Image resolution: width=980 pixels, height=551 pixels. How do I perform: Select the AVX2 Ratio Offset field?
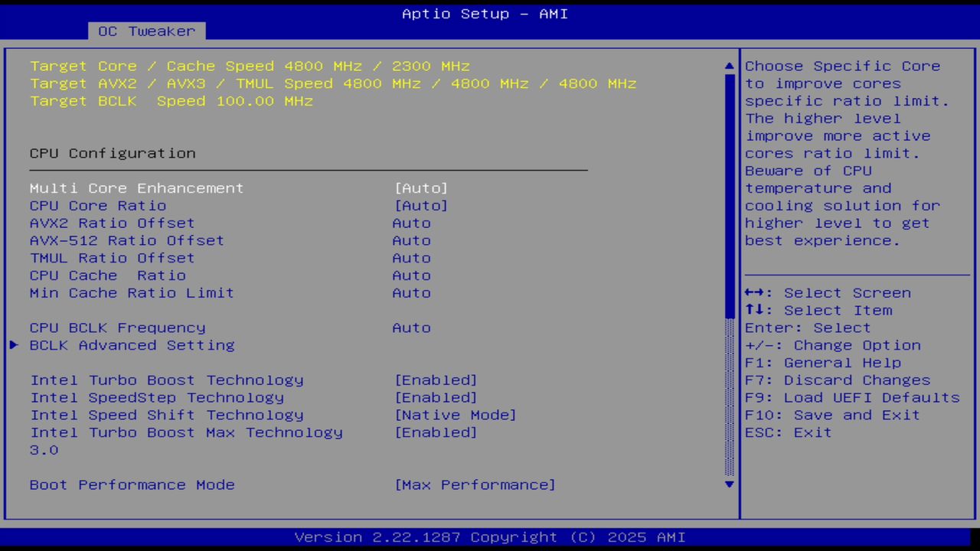(411, 223)
